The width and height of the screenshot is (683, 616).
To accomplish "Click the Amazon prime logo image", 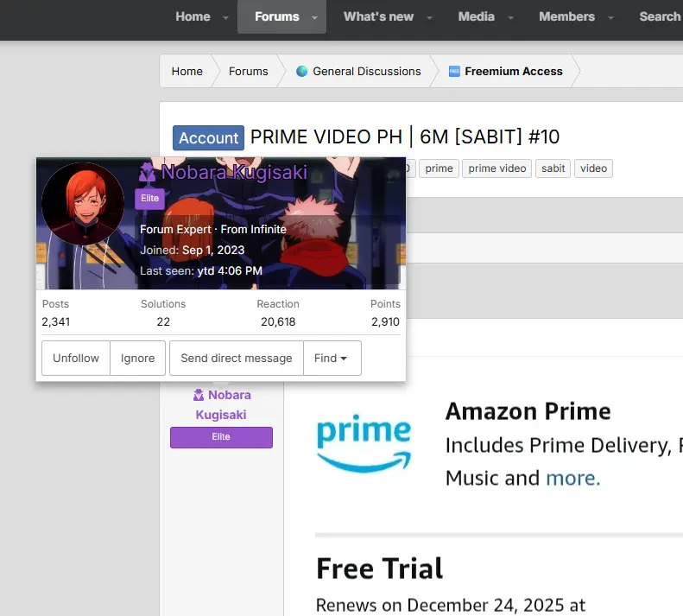I will (364, 442).
